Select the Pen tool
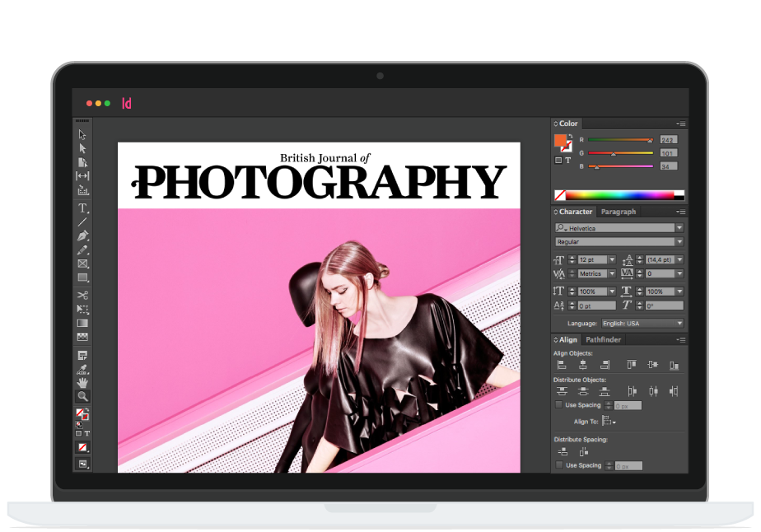Viewport: 761px width, 532px height. point(82,236)
